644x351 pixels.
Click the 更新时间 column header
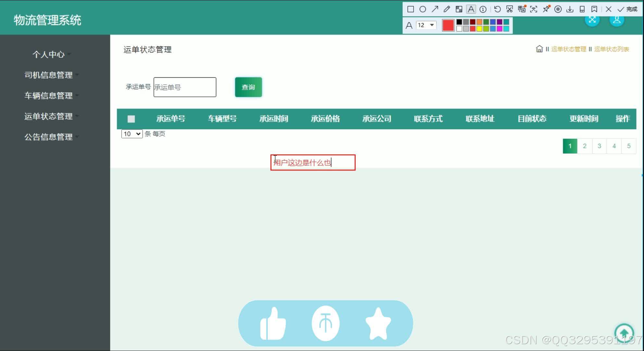click(584, 119)
